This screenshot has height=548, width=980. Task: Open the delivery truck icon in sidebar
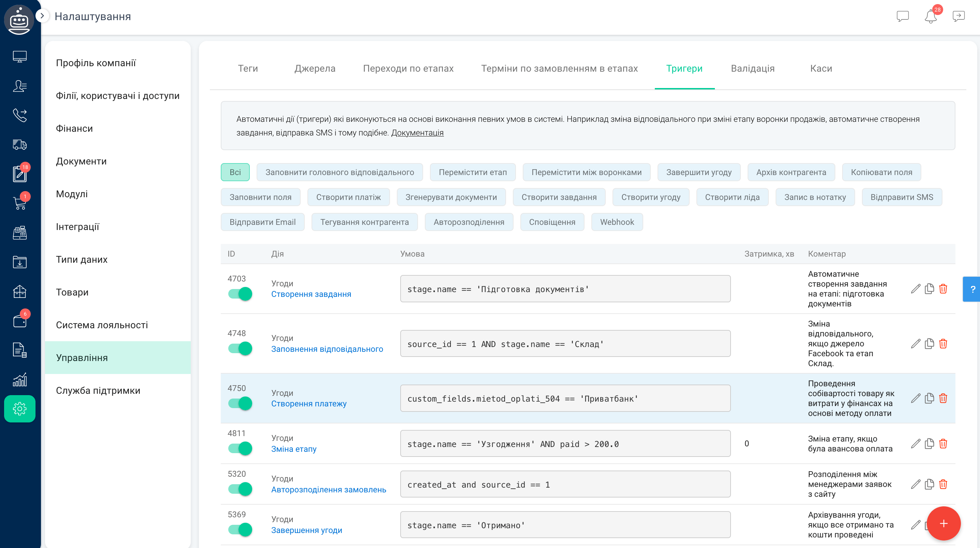pos(20,145)
